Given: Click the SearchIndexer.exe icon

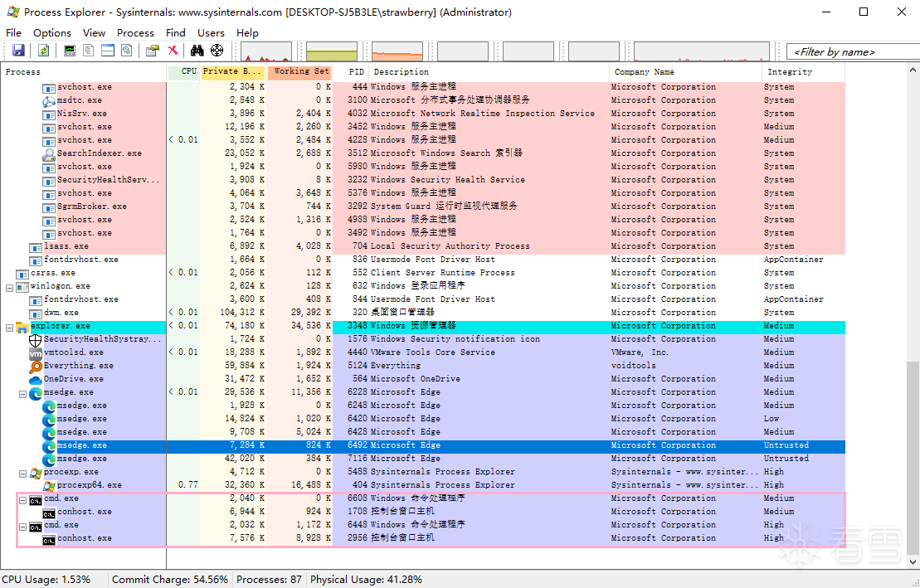Looking at the screenshot, I should coord(49,154).
